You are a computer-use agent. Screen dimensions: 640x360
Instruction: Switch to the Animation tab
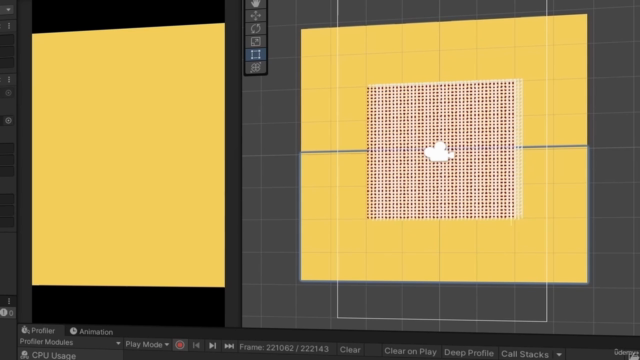point(91,331)
